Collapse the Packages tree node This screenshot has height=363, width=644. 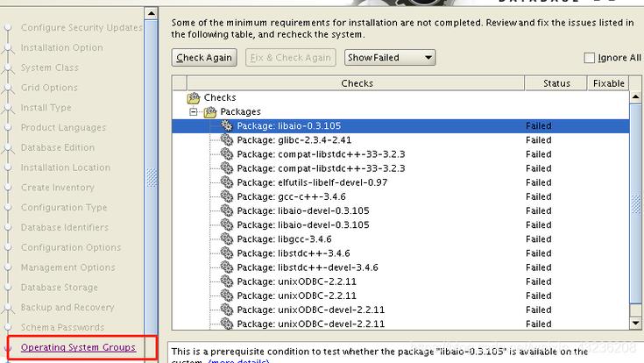193,112
